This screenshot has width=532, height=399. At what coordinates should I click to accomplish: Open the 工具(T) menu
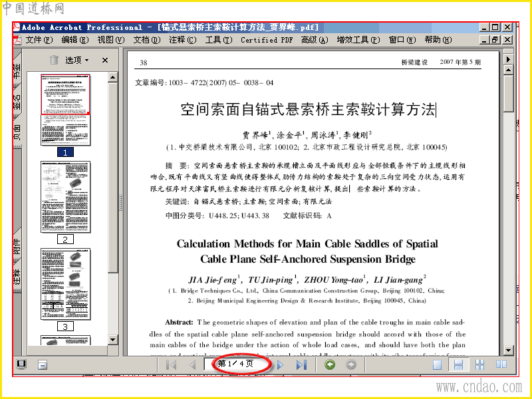coord(219,40)
